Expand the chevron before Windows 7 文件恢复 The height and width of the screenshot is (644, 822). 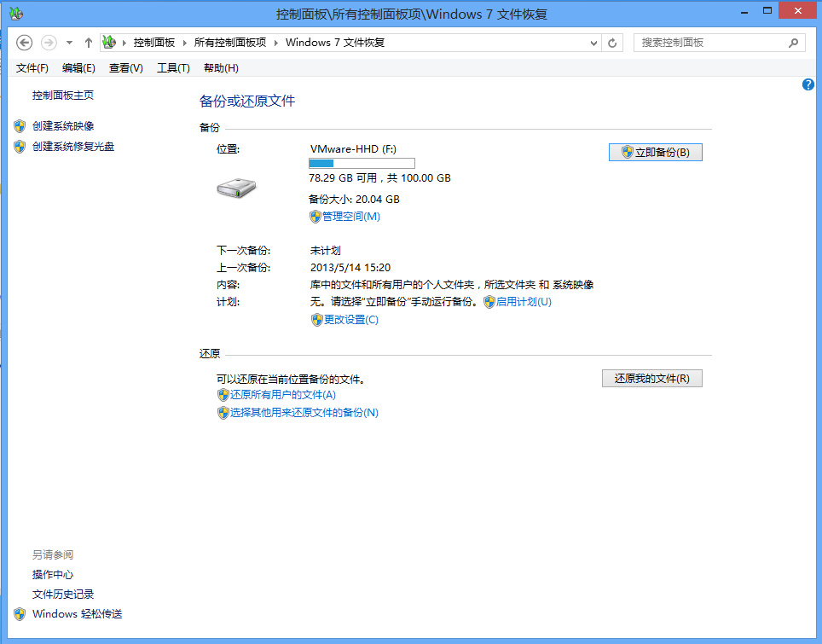coord(276,43)
